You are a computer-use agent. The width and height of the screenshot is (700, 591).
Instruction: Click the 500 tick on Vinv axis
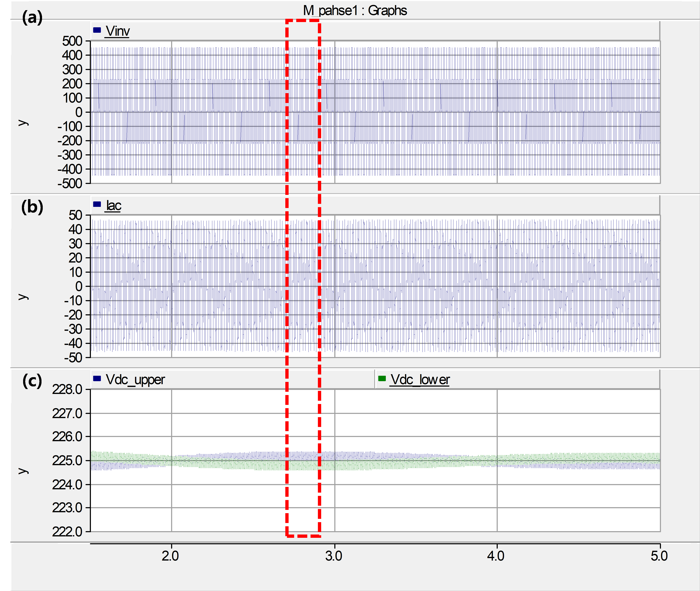coord(72,41)
